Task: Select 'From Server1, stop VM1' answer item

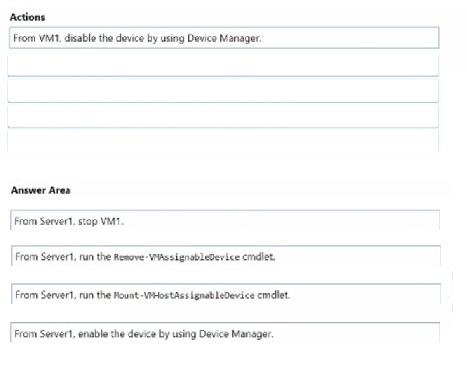Action: point(225,220)
